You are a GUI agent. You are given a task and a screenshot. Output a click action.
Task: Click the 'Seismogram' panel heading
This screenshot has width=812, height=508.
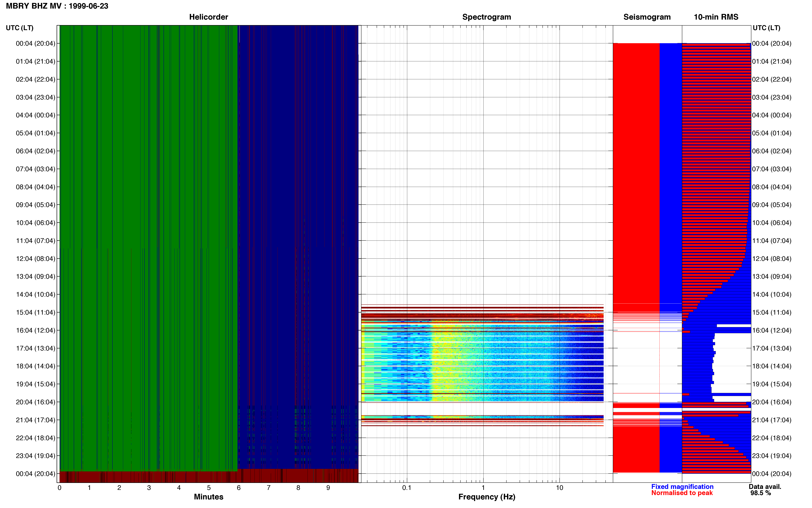point(647,17)
